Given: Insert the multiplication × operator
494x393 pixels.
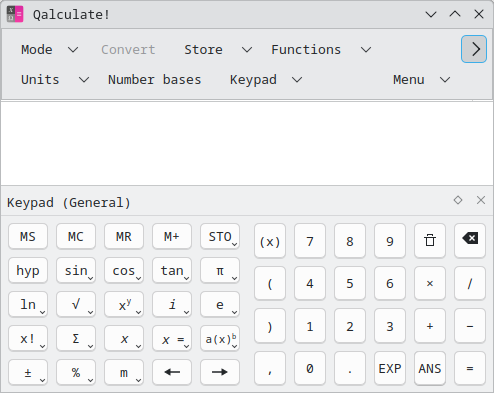Looking at the screenshot, I should [430, 283].
